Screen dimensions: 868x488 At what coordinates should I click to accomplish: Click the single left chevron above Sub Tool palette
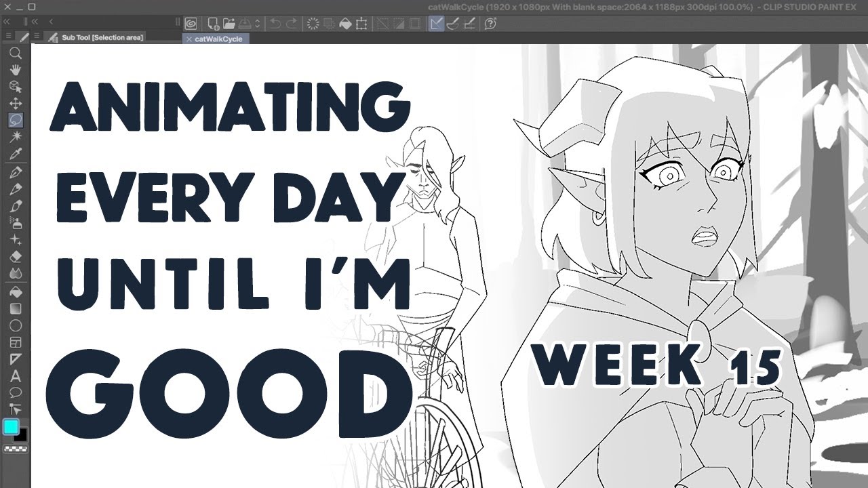tap(52, 22)
